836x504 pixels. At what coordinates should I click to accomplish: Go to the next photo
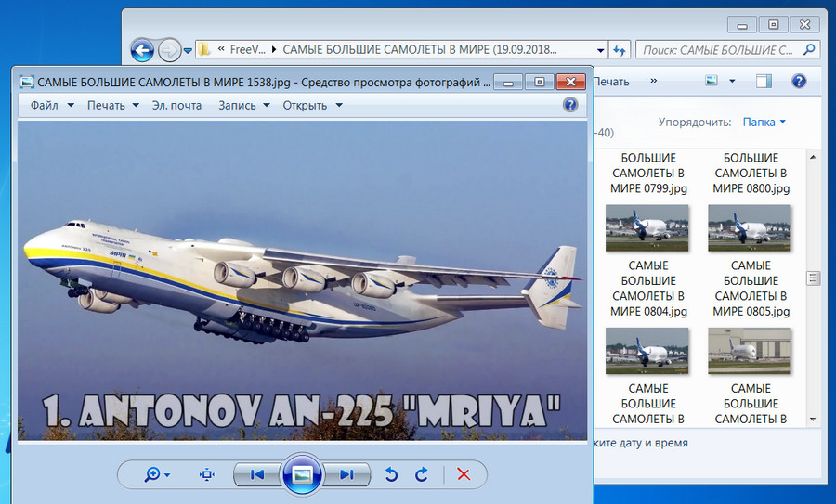coord(346,474)
